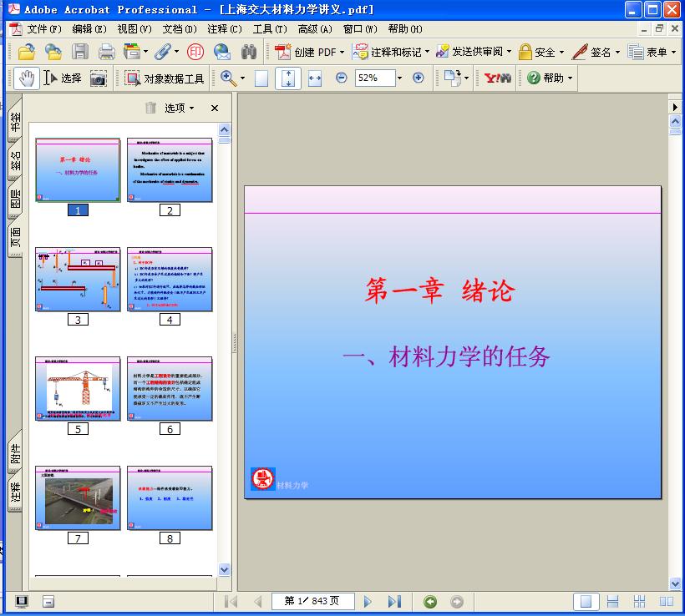Switch to Facing pages layout
The height and width of the screenshot is (616, 685).
pyautogui.click(x=667, y=602)
